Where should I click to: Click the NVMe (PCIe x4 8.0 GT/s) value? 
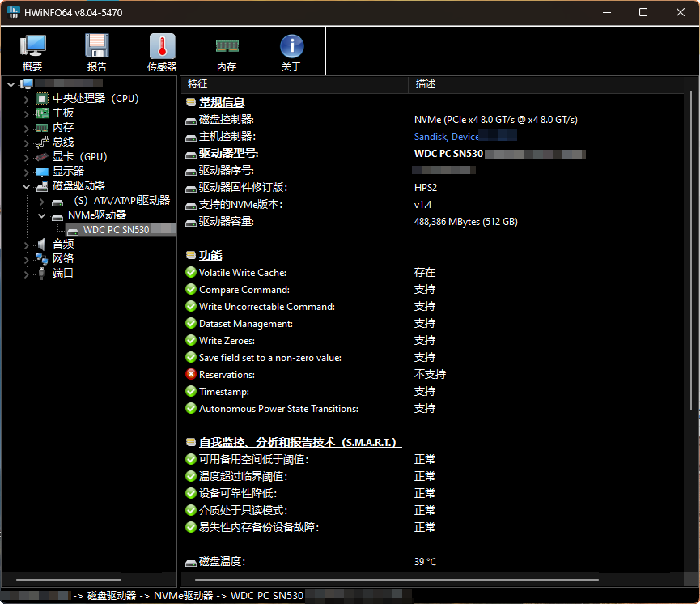(x=495, y=119)
